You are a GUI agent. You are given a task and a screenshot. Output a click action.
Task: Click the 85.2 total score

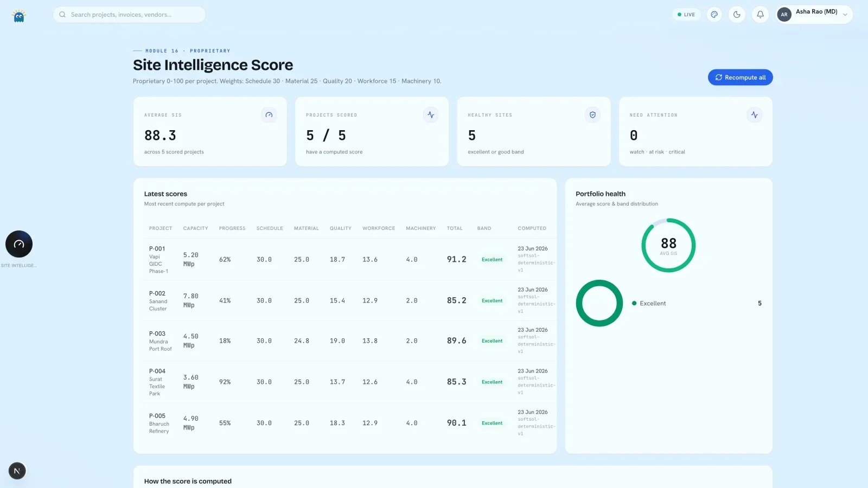(456, 301)
